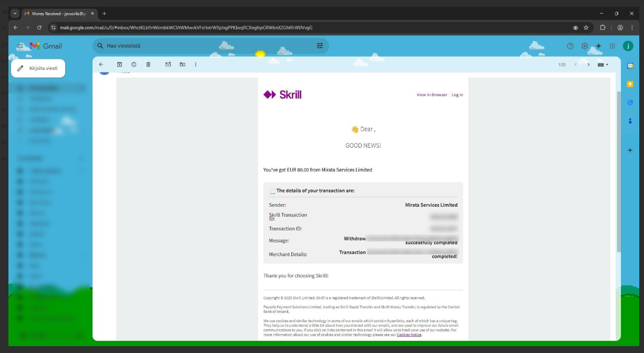Open the Gemini sparkle assistant
Viewport: 644px width, 353px height.
pyautogui.click(x=598, y=46)
